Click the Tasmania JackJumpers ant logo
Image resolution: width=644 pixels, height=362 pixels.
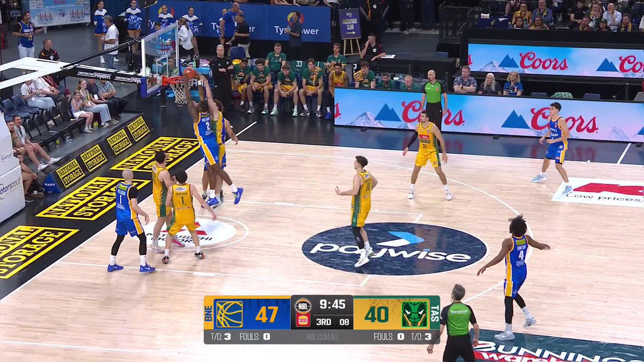[x=414, y=314]
